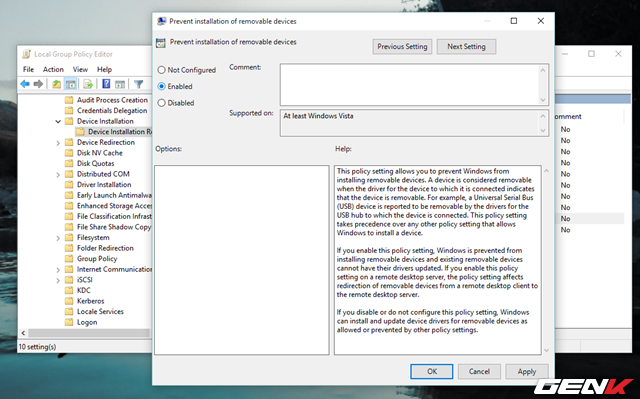Select Driver Installation in the tree

click(104, 185)
